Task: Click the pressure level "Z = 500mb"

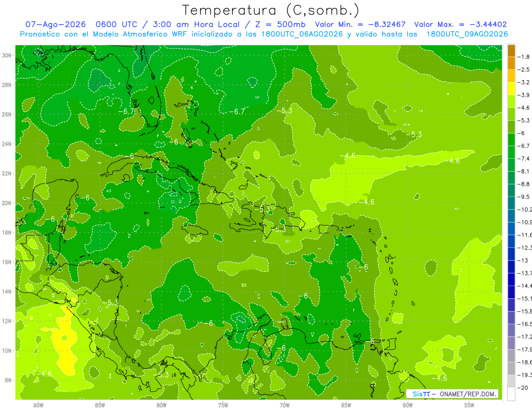Action: (x=279, y=24)
